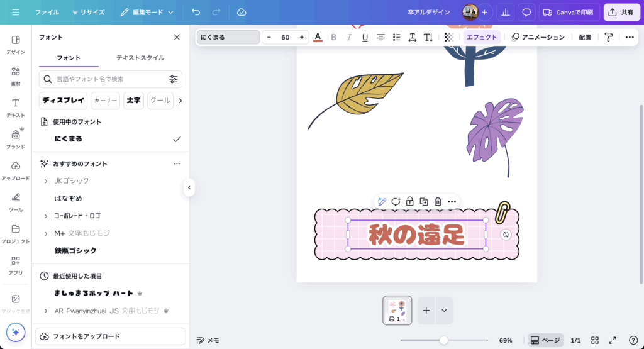Image resolution: width=644 pixels, height=349 pixels.
Task: Open the dropdown arrow beside add page
Action: pos(444,310)
